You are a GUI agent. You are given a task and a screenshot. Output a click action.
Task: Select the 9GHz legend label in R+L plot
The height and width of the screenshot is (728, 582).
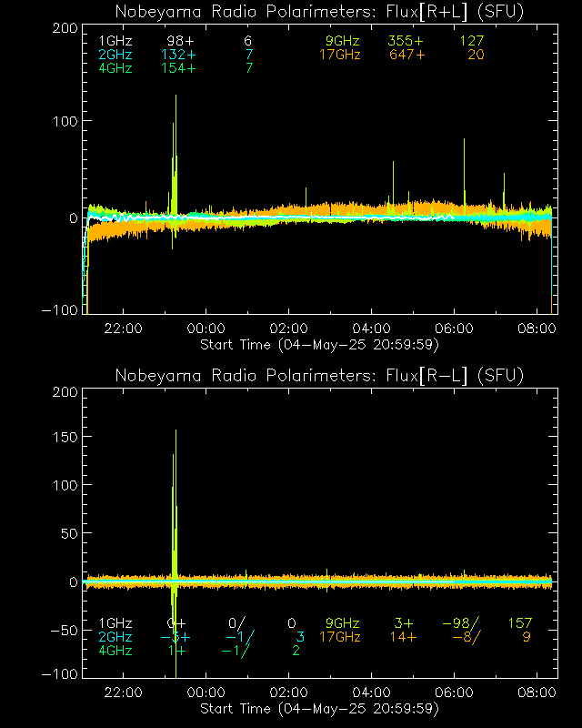[343, 41]
